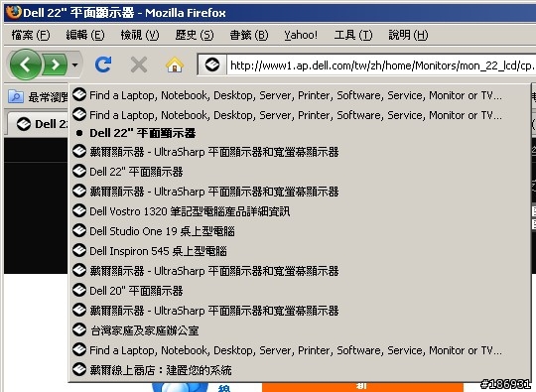Screen dimensions: 536x392
Task: Choose history entry Dell Vostro 1320 筆記型電腦產品詳細資訊
Action: 299,211
